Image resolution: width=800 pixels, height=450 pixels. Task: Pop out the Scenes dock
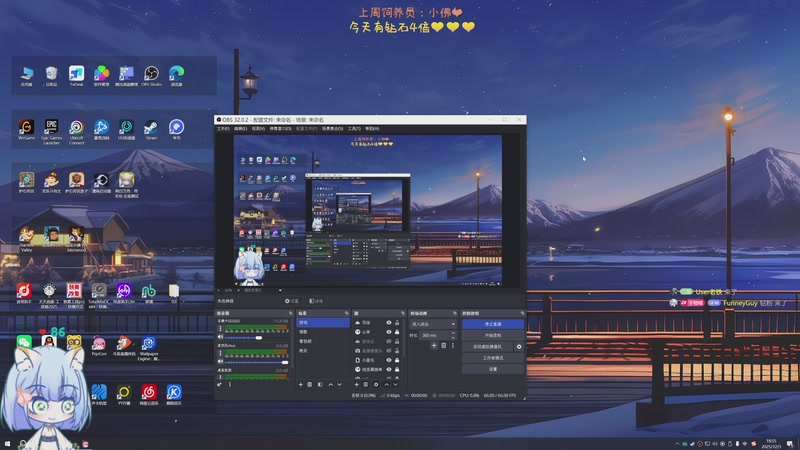346,313
